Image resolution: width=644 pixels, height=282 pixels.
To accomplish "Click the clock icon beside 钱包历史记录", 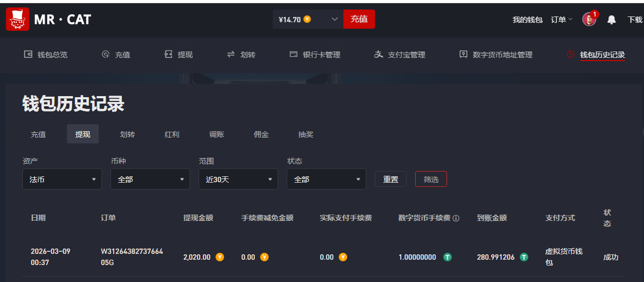I will pos(571,54).
